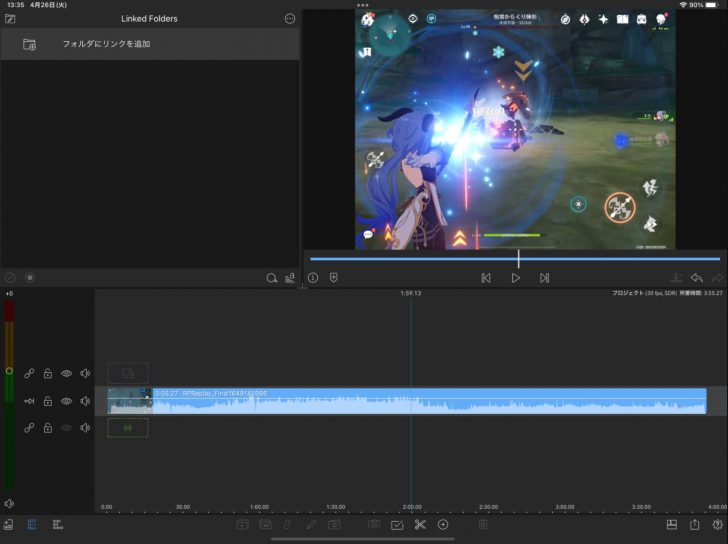
Task: Click the folder icon beside フォルダにリンクを追加
Action: click(29, 45)
